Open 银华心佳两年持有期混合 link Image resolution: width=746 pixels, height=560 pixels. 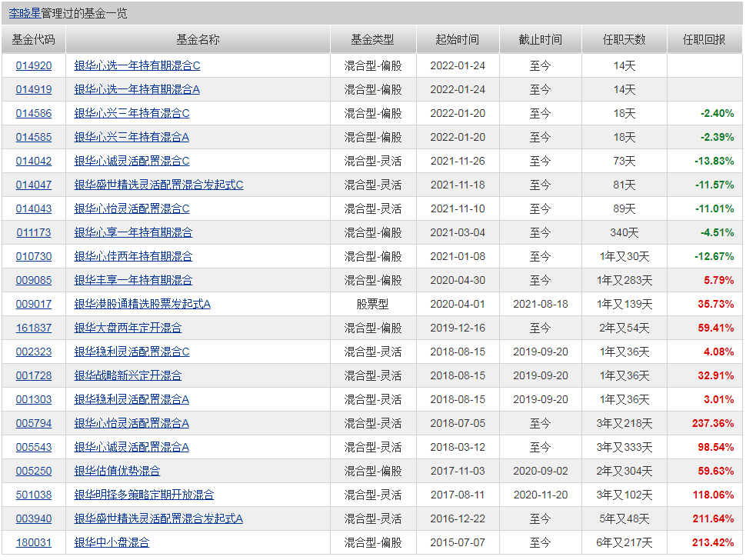[133, 256]
